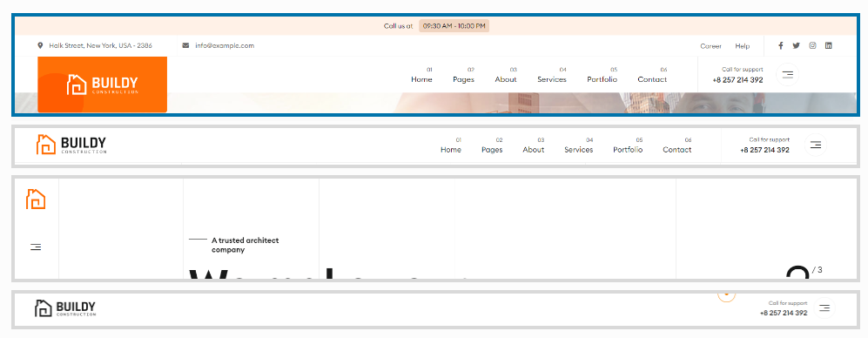The height and width of the screenshot is (338, 868).
Task: Open hamburger menu in bottom header
Action: 824,308
